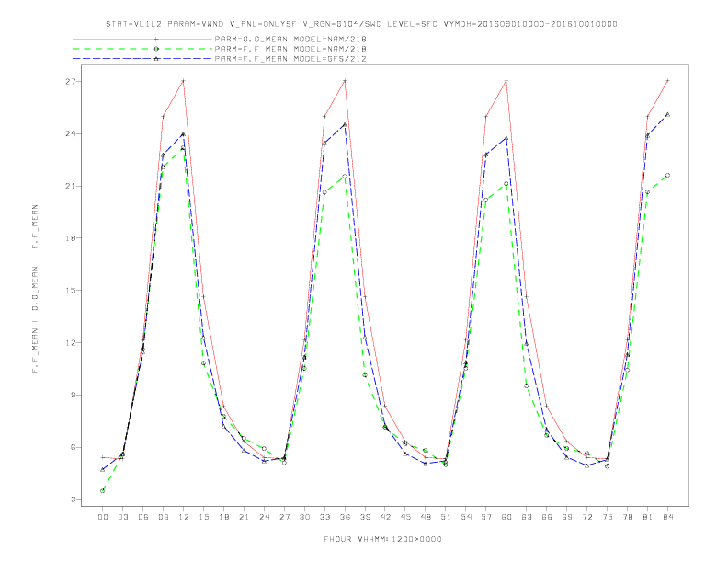This screenshot has height=563, width=728.
Task: Click x-axis tick label 66
Action: tap(547, 517)
